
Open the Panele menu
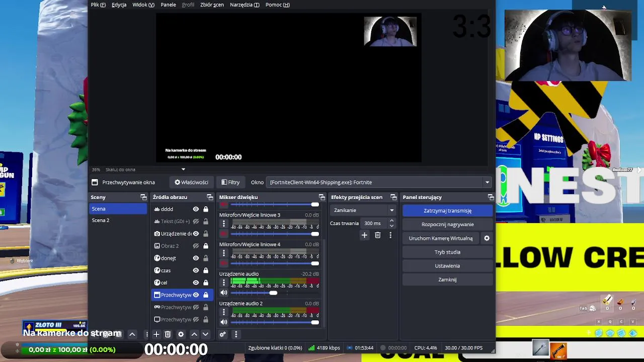pos(168,5)
